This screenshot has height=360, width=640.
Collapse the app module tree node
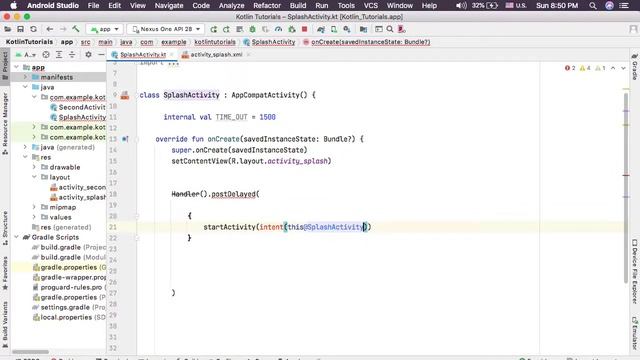(17, 67)
